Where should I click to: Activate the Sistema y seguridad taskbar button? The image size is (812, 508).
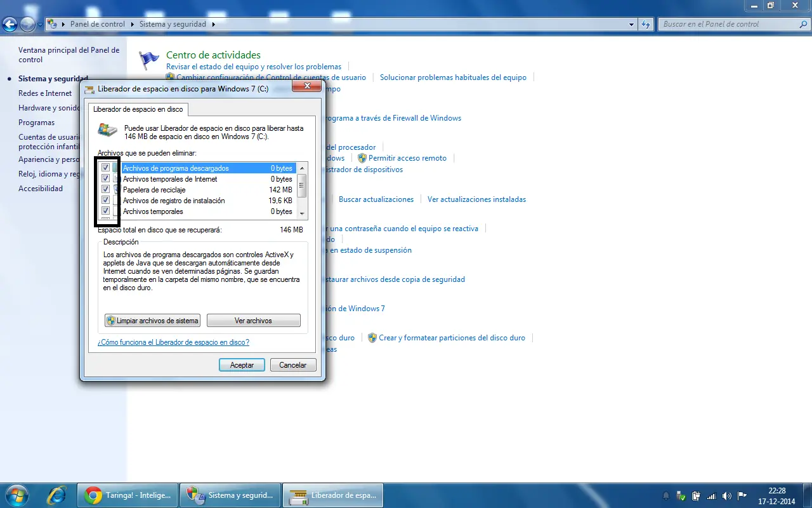click(230, 495)
